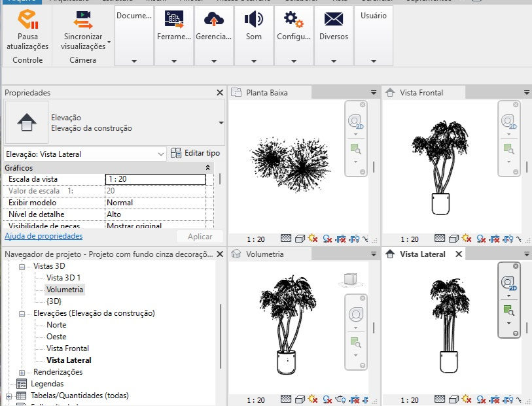The height and width of the screenshot is (406, 532).
Task: Open detail level icon in Planta Baixa bar
Action: (x=286, y=238)
